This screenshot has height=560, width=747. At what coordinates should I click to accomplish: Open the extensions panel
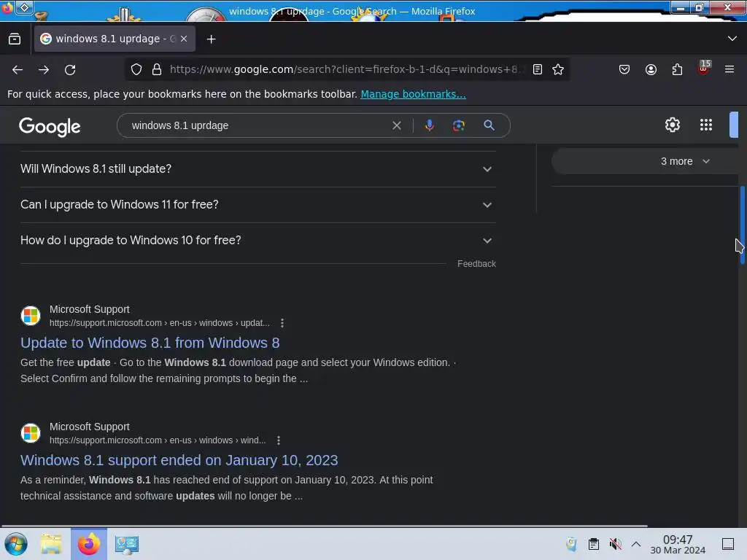coord(677,69)
